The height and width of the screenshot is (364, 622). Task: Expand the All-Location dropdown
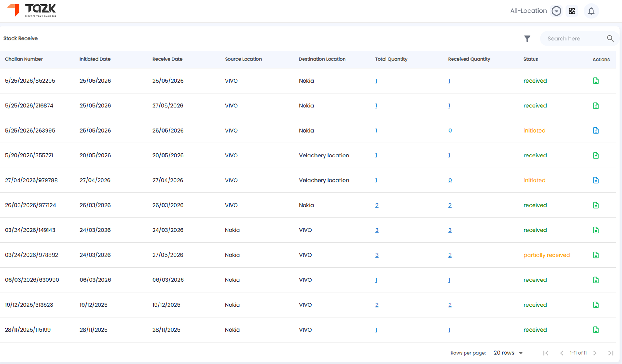(x=556, y=11)
